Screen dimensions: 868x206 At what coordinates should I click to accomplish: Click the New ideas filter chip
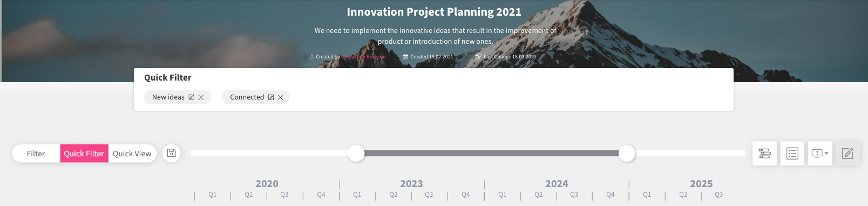click(178, 97)
